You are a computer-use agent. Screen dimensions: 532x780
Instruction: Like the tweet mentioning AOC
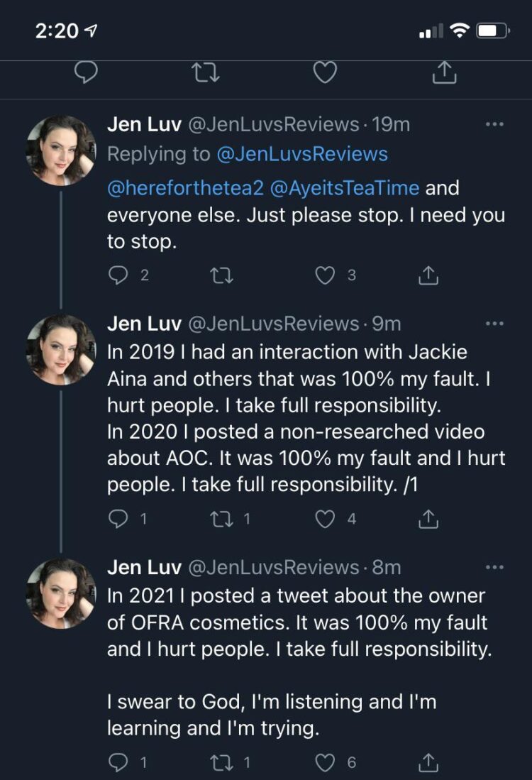pyautogui.click(x=324, y=519)
